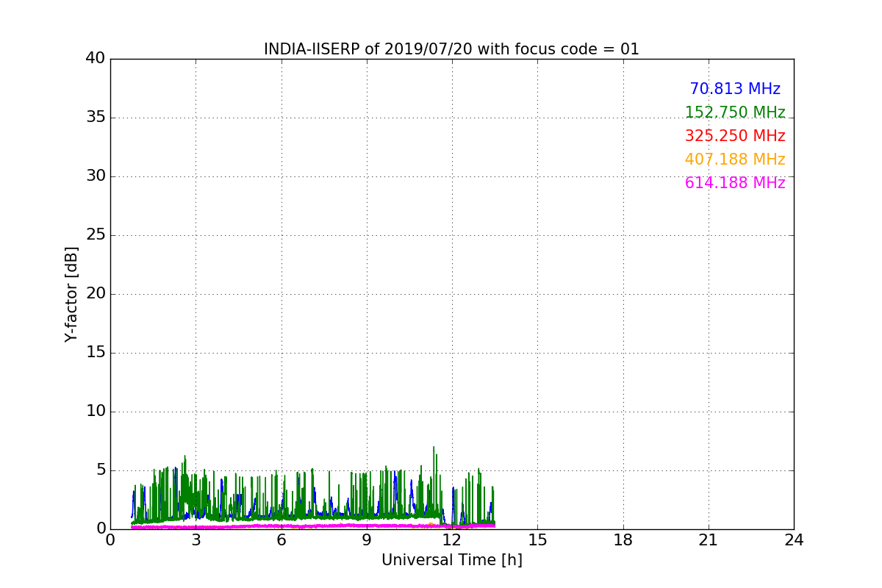Viewport: 882px width, 588px height.
Task: Click the y-axis tick value 40
Action: 96,59
